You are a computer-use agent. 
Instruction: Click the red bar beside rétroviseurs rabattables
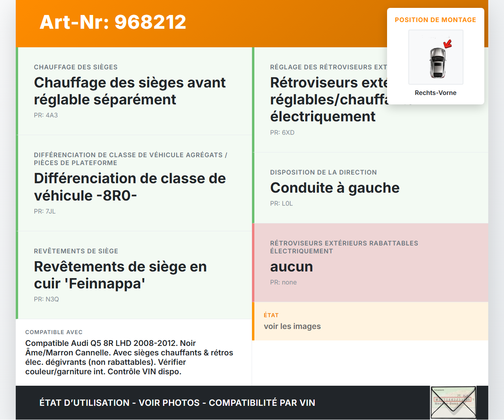click(253, 262)
